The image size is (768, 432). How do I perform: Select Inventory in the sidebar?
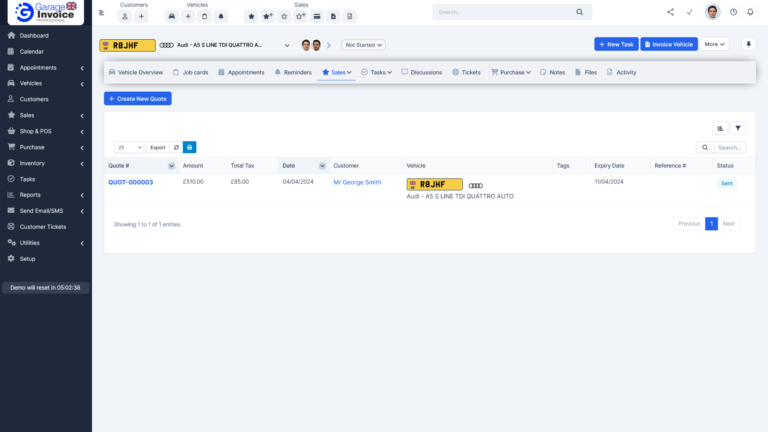coord(32,163)
